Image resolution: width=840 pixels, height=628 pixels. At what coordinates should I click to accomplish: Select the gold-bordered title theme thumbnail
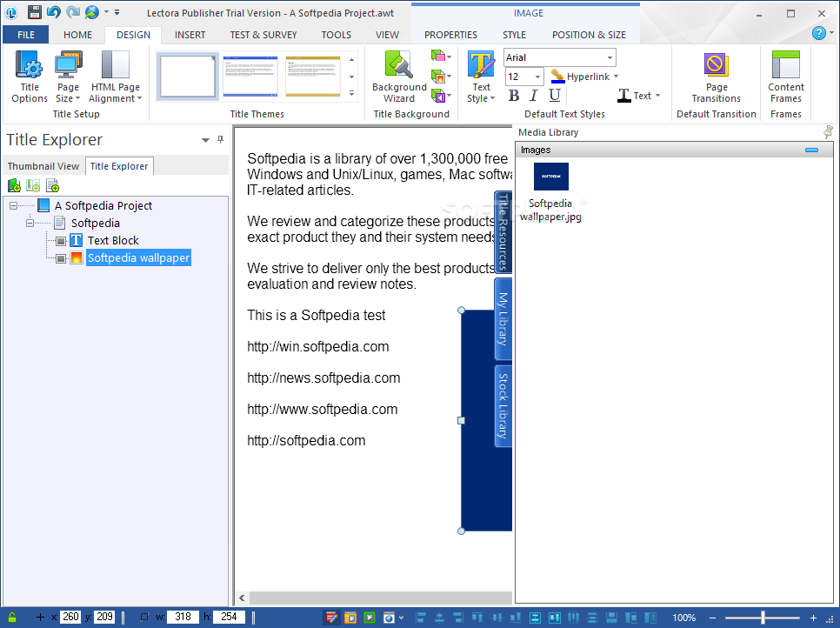313,76
